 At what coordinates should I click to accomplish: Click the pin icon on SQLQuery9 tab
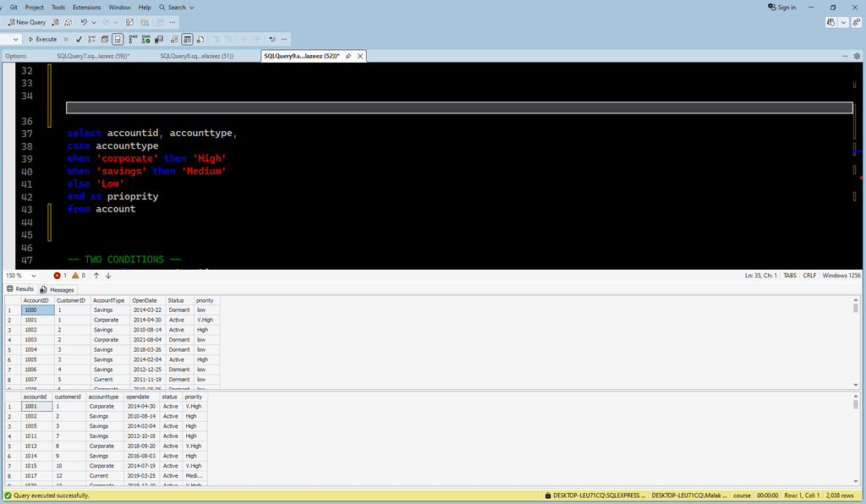[348, 56]
